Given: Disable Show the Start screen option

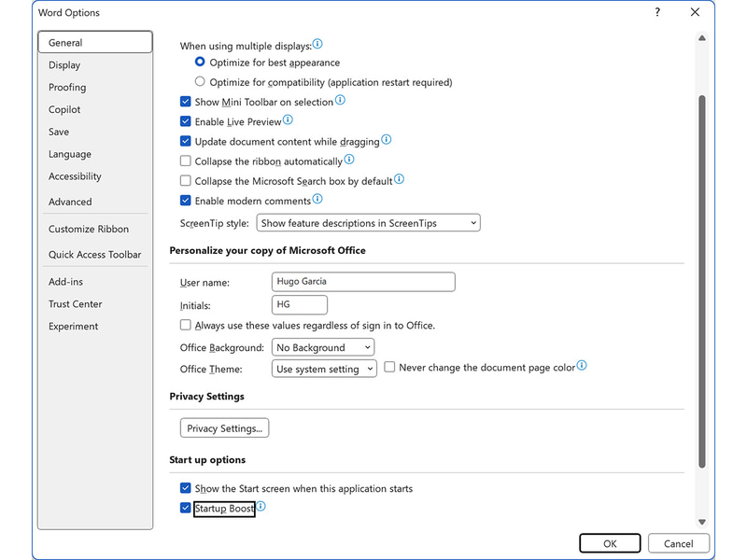Looking at the screenshot, I should (186, 487).
